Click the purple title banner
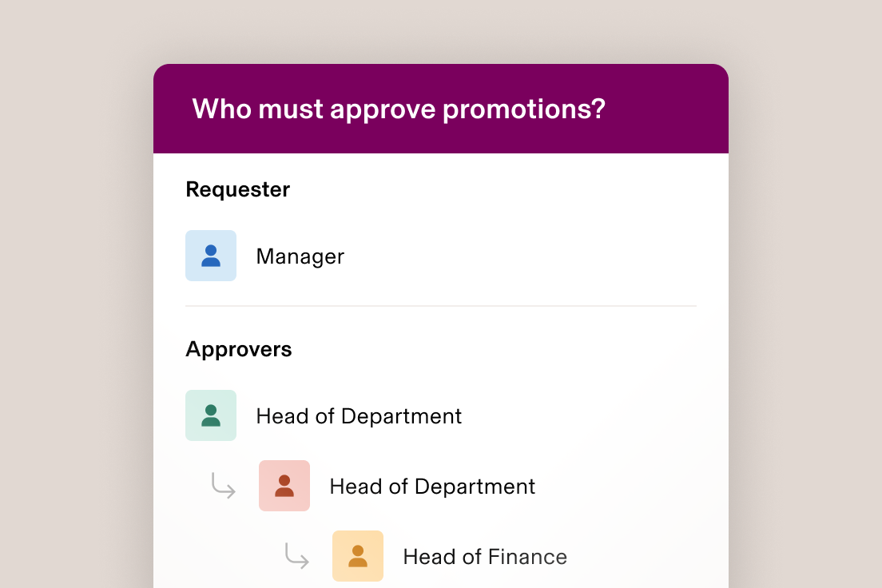882x588 pixels. [440, 108]
